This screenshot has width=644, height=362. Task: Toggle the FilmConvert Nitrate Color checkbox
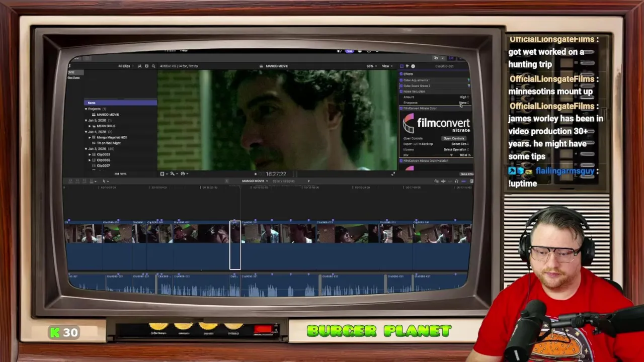(x=401, y=108)
